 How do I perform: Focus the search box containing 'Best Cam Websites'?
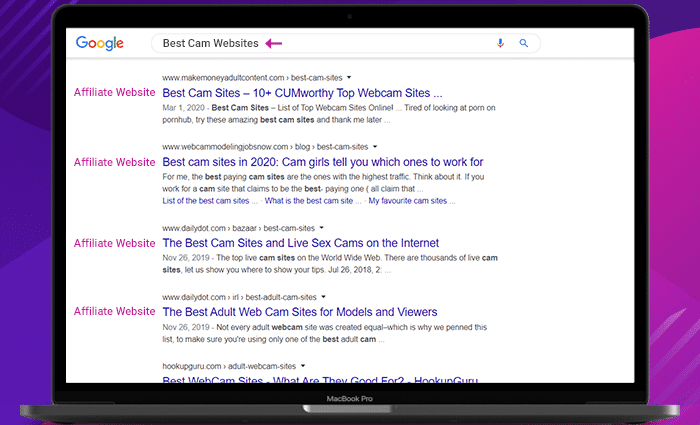tap(380, 43)
